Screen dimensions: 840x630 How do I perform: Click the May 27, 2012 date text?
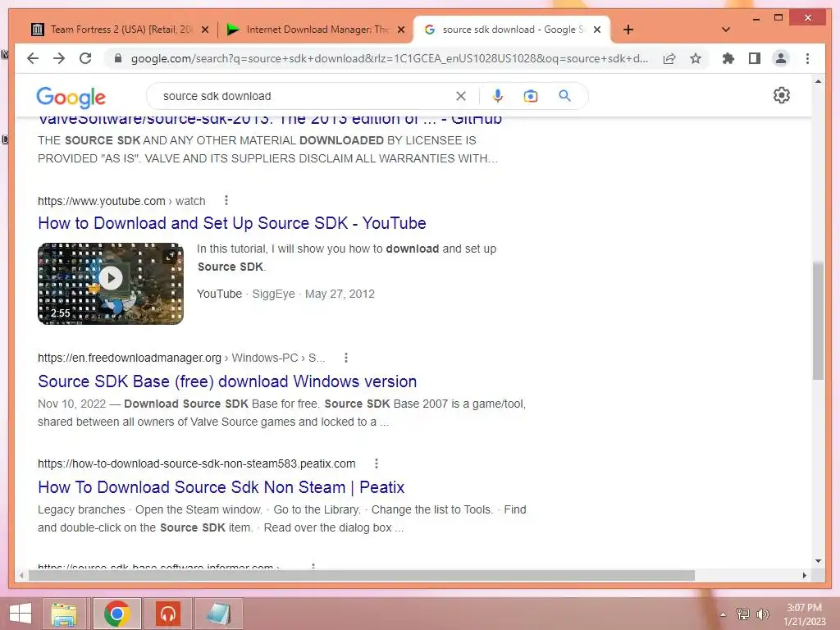pos(340,294)
